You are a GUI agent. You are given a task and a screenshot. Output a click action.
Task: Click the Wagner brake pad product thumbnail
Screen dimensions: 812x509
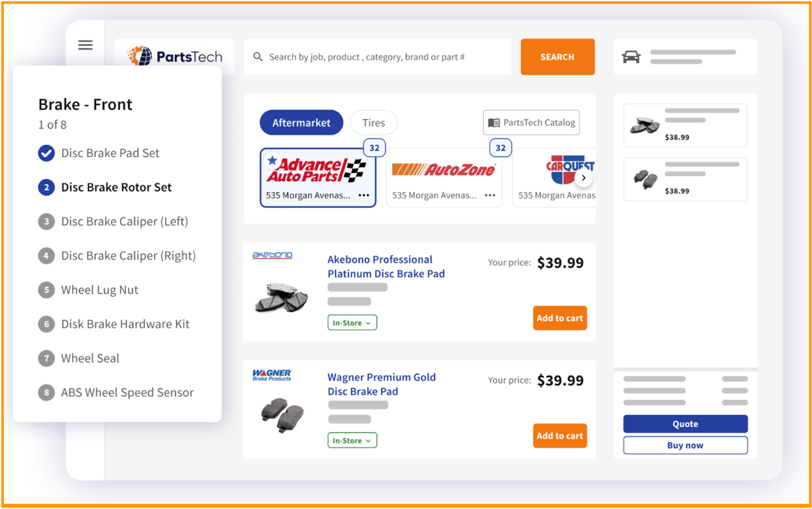(x=283, y=414)
